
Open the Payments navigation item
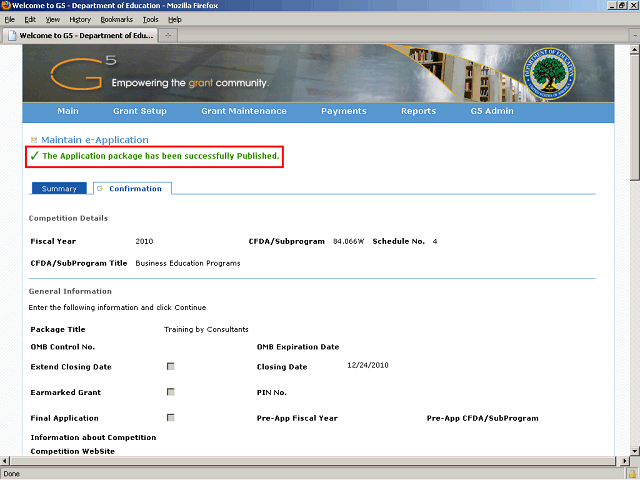click(x=344, y=111)
